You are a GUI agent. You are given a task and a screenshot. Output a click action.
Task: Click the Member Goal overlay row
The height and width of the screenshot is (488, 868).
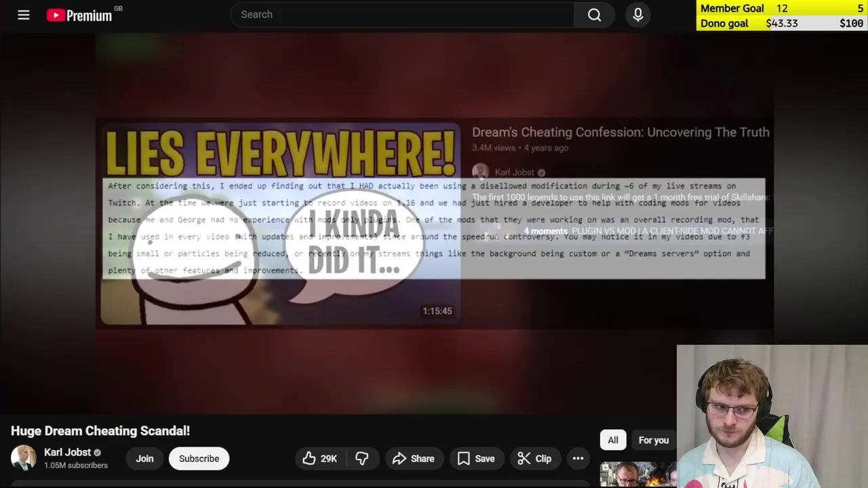(x=782, y=8)
